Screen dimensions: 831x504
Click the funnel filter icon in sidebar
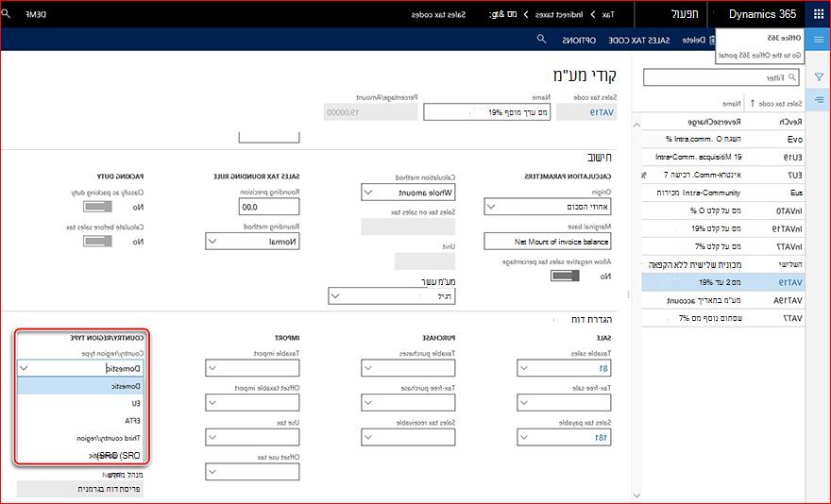[819, 77]
